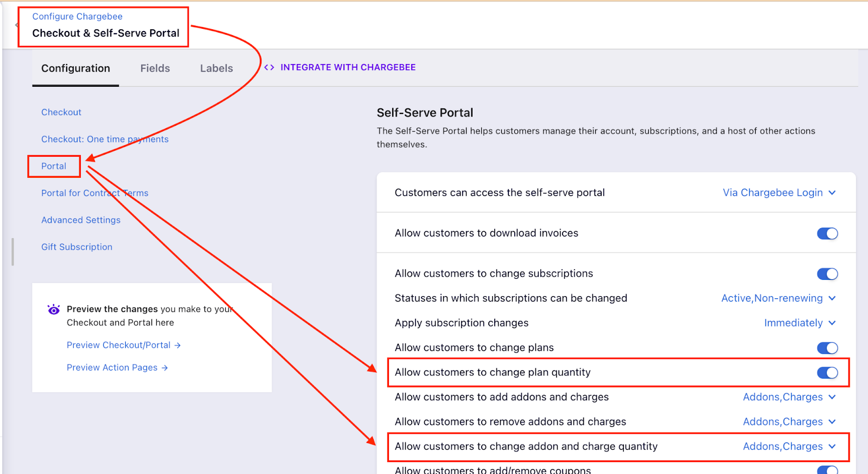The image size is (868, 474).
Task: Open the Immediately dropdown for subscription changes
Action: 800,323
